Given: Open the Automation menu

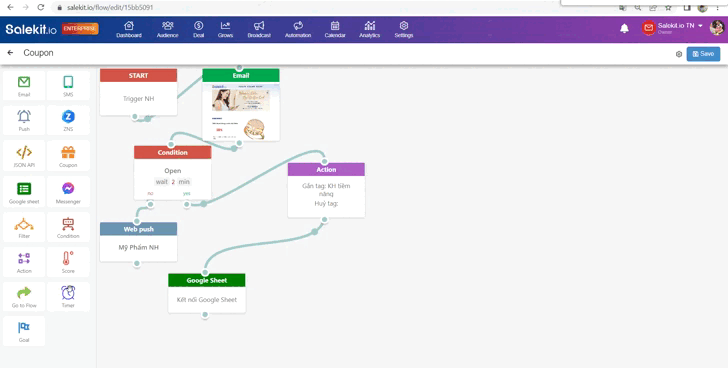Looking at the screenshot, I should coord(298,29).
